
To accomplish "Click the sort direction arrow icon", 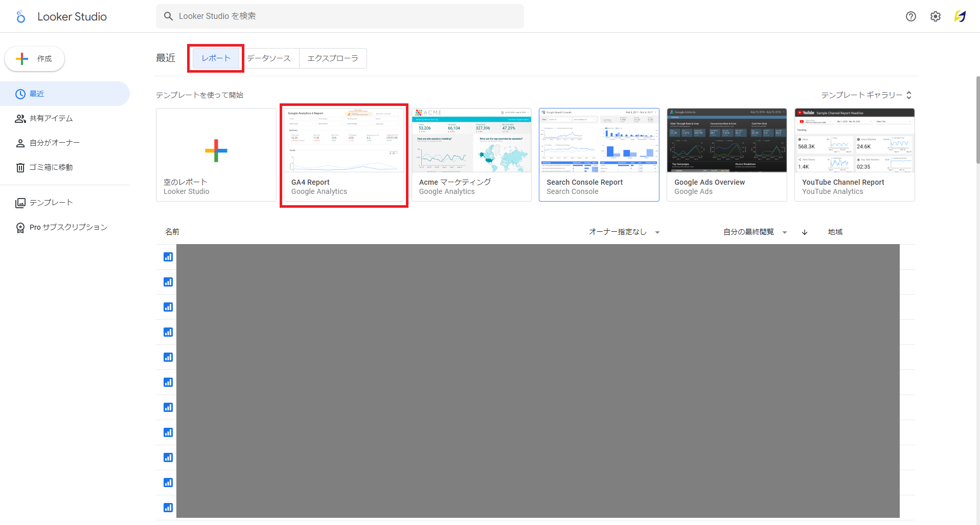I will pos(804,232).
